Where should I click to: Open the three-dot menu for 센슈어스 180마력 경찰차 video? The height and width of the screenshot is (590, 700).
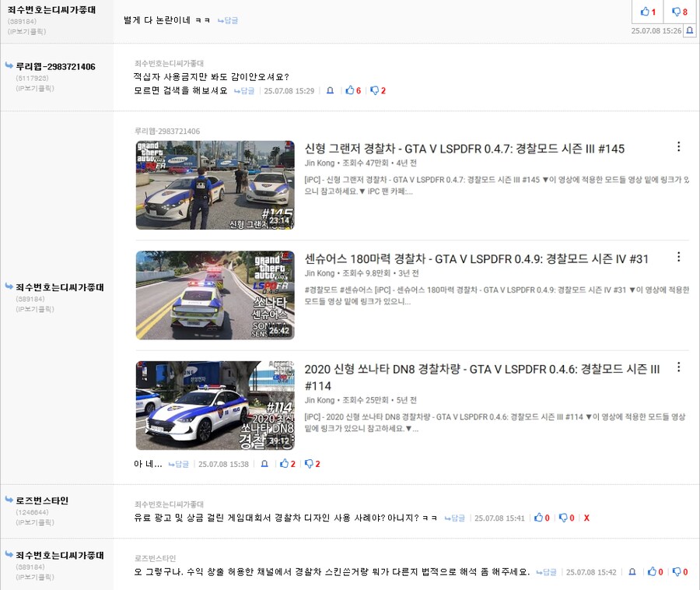(x=678, y=257)
